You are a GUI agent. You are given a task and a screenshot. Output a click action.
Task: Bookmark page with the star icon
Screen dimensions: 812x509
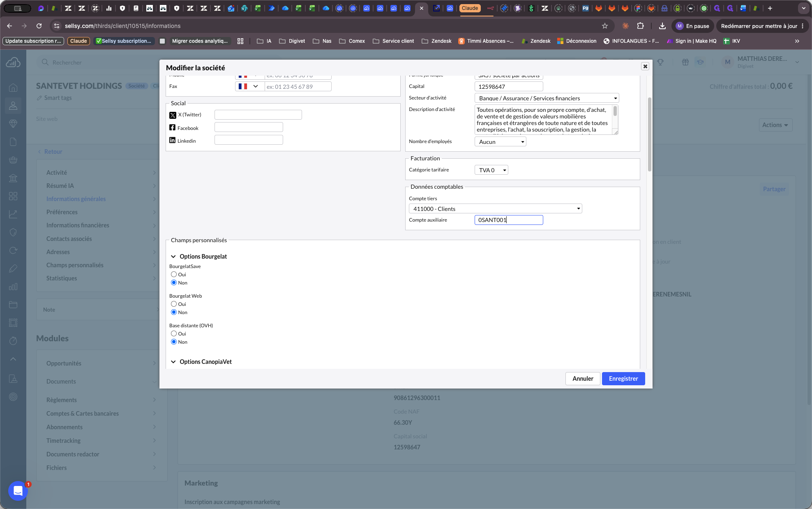pos(605,26)
